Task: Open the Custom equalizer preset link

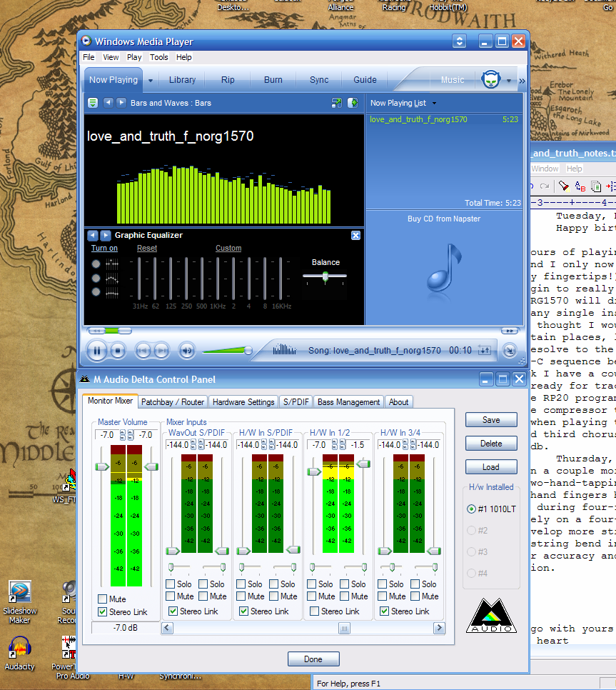Action: (228, 248)
